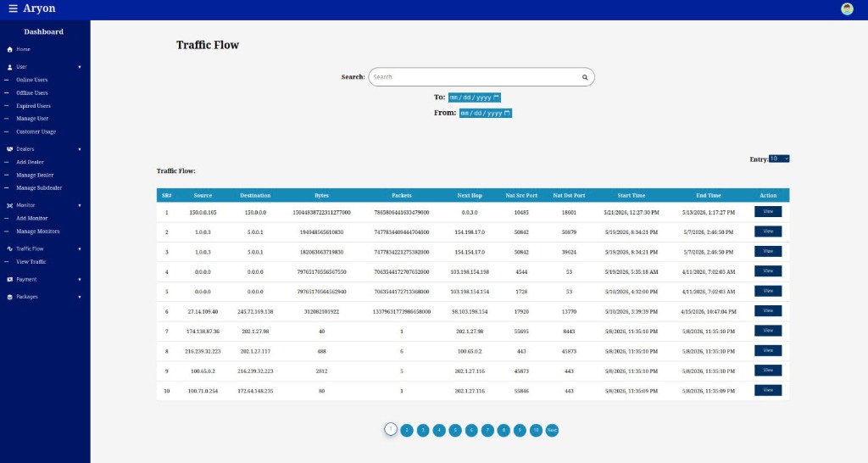The height and width of the screenshot is (463, 868).
Task: View details for row 1 source 150.0.0.165
Action: point(768,211)
